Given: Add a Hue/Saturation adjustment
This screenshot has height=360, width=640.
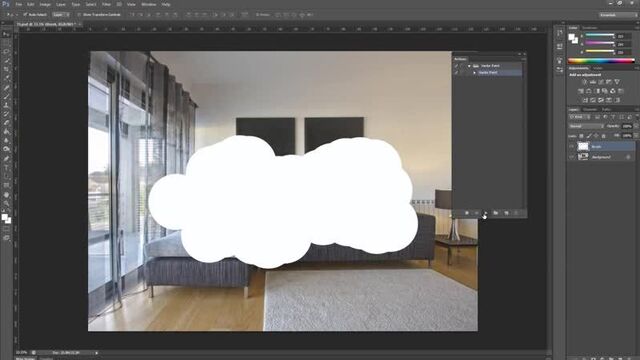Looking at the screenshot, I should point(581,91).
